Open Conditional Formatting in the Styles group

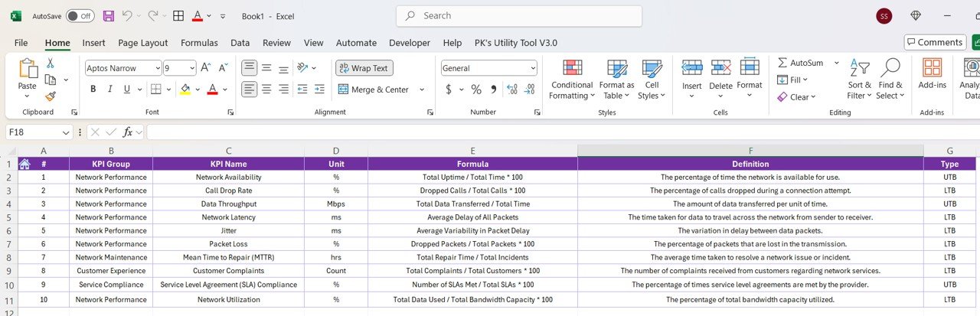coord(572,79)
